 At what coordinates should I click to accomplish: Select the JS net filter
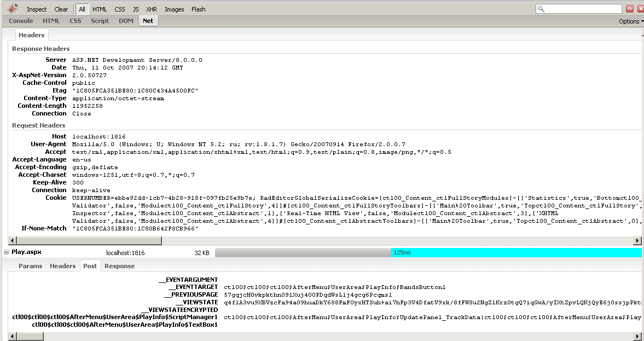[136, 9]
